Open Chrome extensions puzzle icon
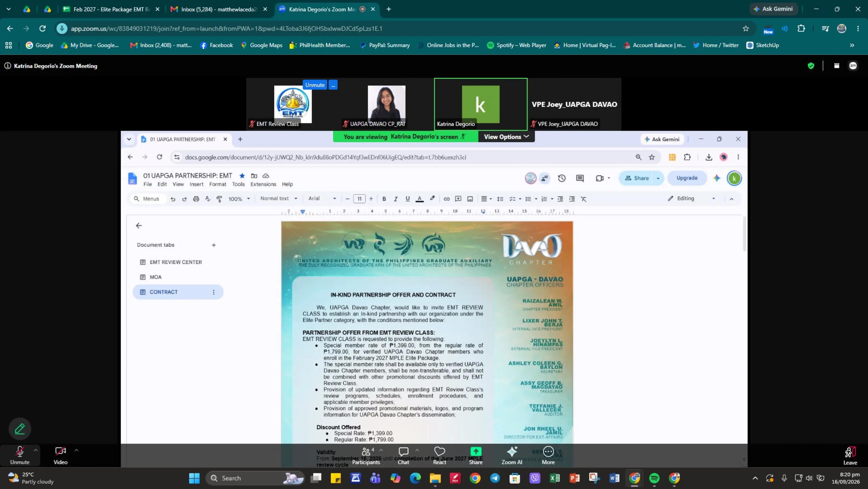Image resolution: width=868 pixels, height=489 pixels. [801, 29]
